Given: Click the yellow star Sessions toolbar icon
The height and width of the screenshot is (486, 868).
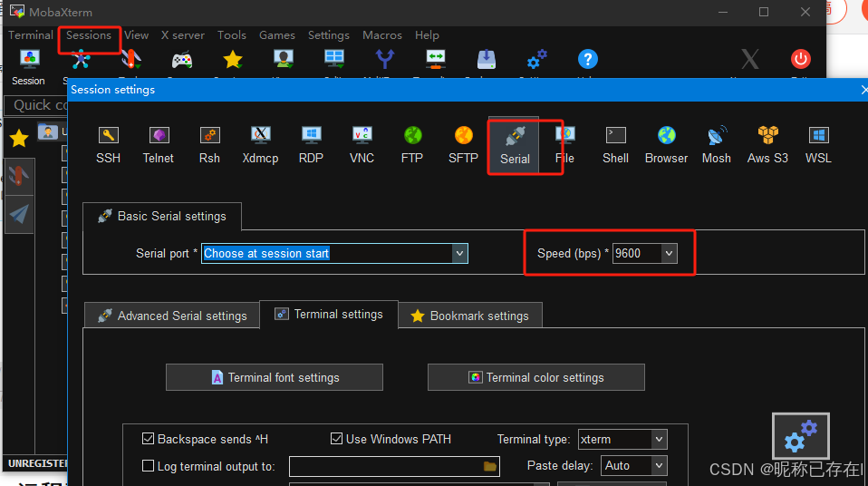Looking at the screenshot, I should [233, 59].
